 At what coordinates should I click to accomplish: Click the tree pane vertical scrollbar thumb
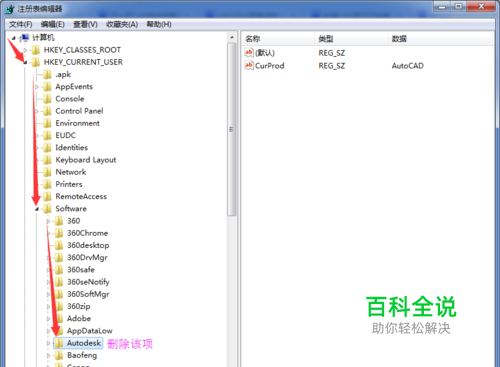coord(232,129)
